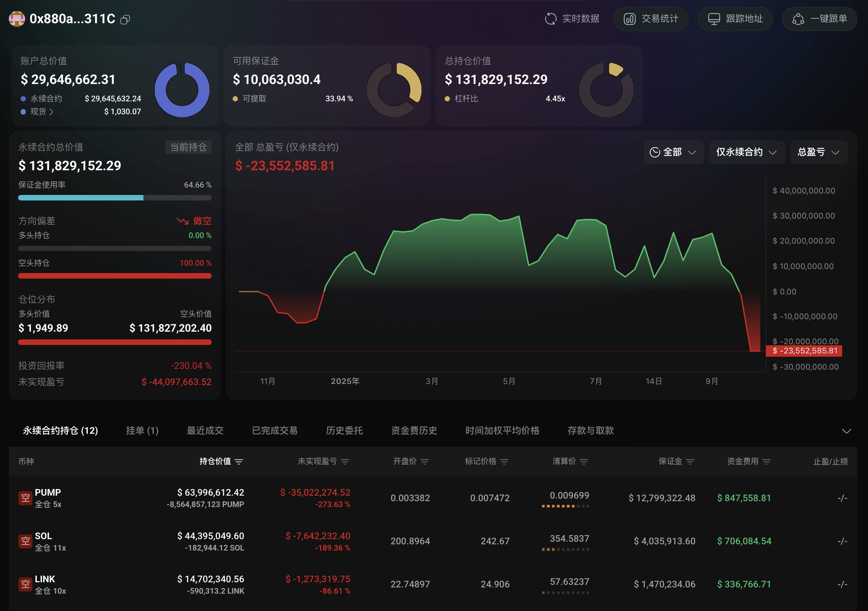Click SOL funding fee $ 706,084.54
The image size is (868, 611).
[x=744, y=541]
